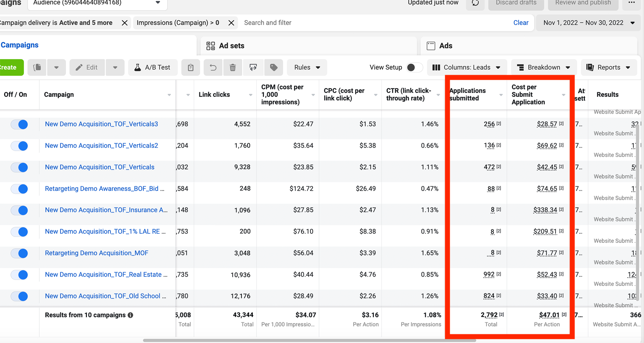Click the export/share campaign icon
Screen dimensions: 644x343
tap(253, 67)
